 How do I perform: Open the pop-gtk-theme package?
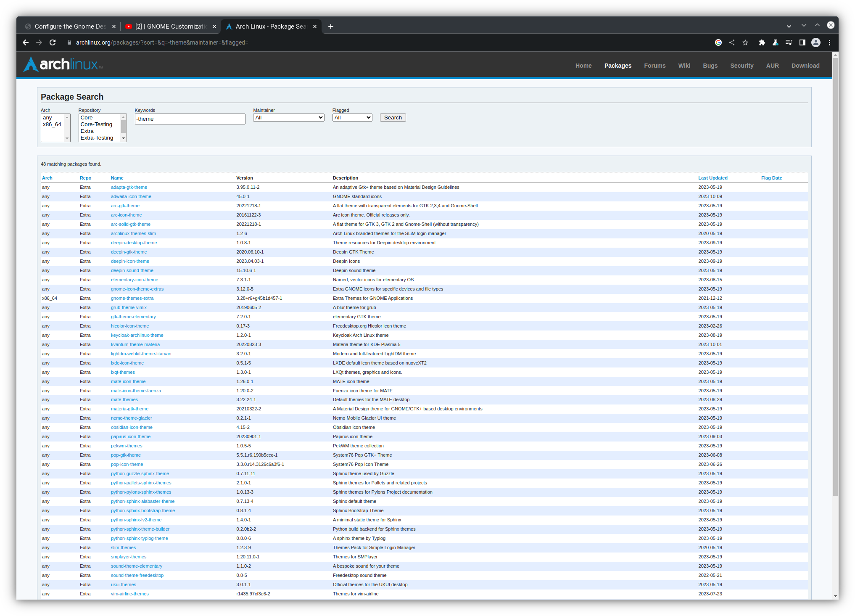pos(126,455)
